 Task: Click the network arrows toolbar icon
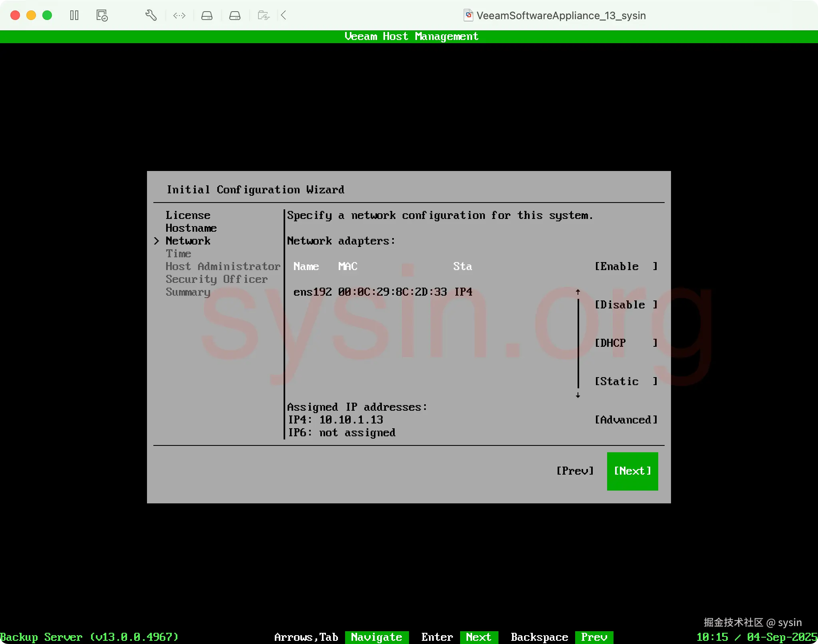click(x=179, y=16)
